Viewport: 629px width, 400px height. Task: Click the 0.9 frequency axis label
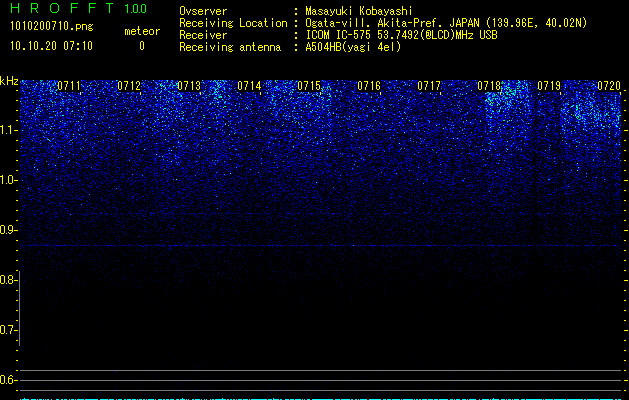point(9,230)
